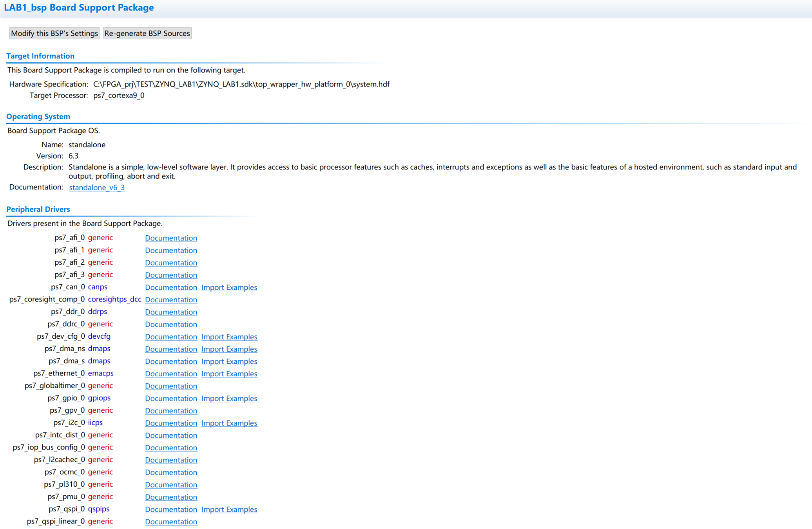Open Documentation for ps7_pmu_0
The width and height of the screenshot is (812, 529).
click(x=171, y=497)
